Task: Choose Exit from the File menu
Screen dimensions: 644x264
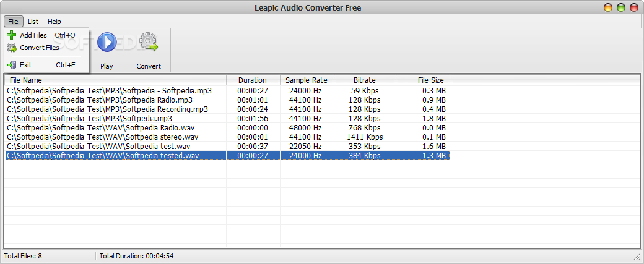Action: tap(46, 65)
